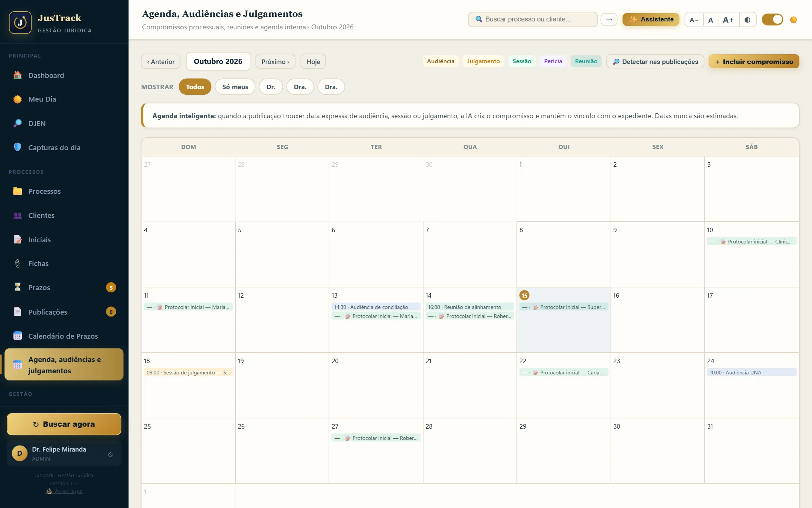Go to previous month with Anterior
The width and height of the screenshot is (812, 508).
pyautogui.click(x=161, y=61)
